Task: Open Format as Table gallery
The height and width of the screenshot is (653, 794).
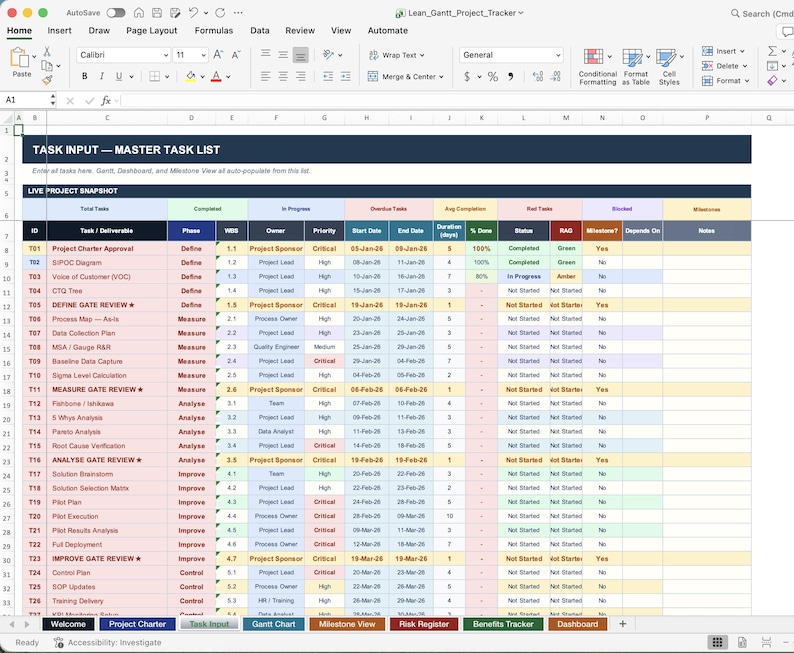Action: [636, 67]
